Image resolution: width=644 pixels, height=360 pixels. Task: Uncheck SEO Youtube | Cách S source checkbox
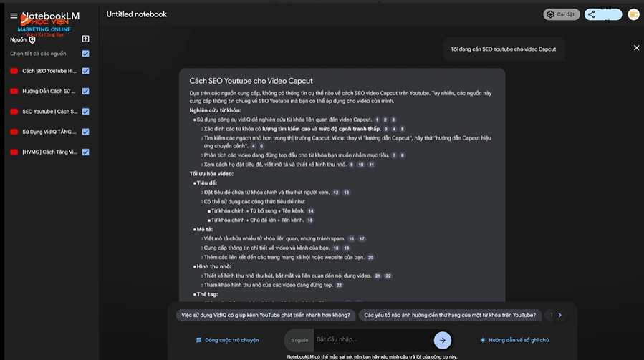click(85, 111)
